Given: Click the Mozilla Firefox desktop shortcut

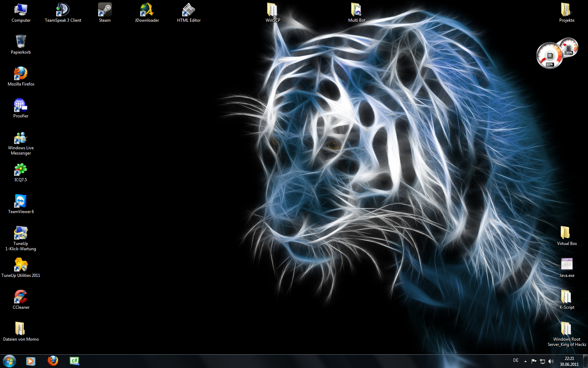Looking at the screenshot, I should (x=21, y=77).
